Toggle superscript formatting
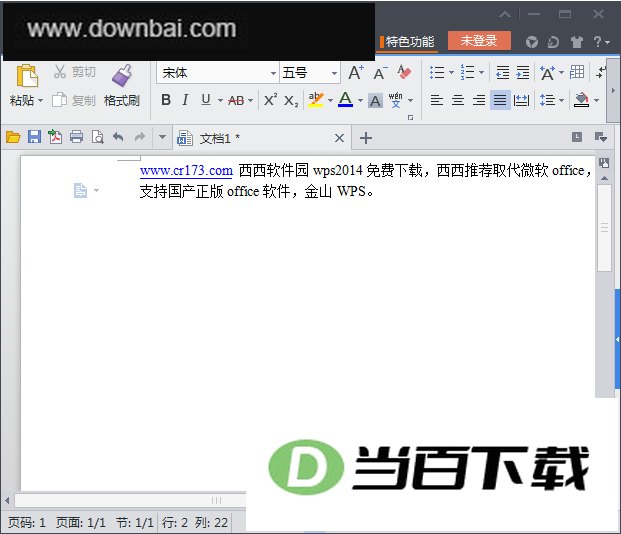The image size is (621, 534). [270, 100]
